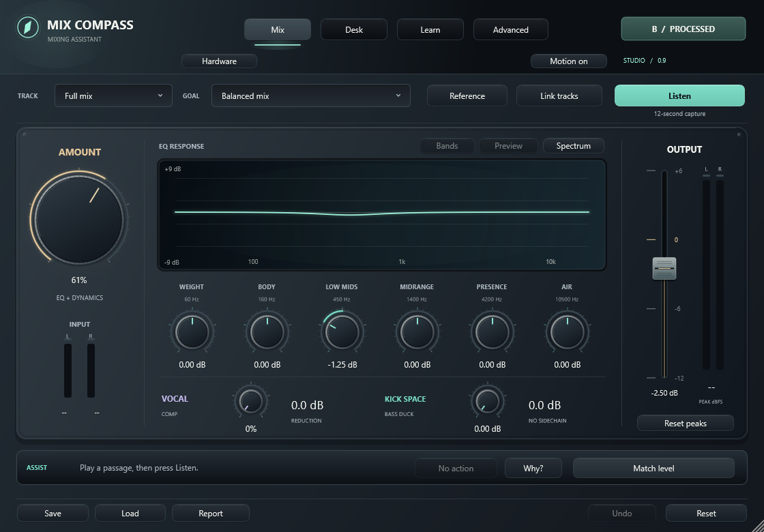Click the Link tracks button

tap(559, 95)
